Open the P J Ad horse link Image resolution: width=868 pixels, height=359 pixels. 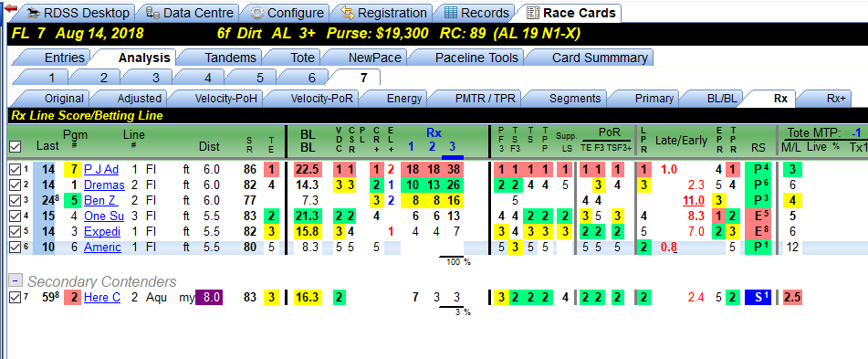click(101, 170)
